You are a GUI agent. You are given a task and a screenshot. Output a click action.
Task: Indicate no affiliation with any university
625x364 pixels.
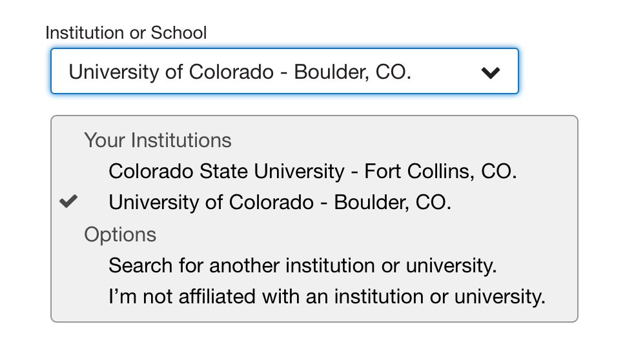coord(327,297)
